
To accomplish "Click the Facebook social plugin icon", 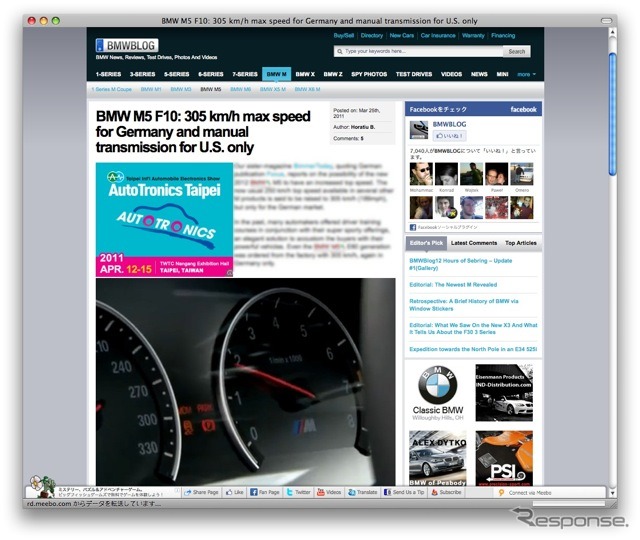I will (413, 227).
